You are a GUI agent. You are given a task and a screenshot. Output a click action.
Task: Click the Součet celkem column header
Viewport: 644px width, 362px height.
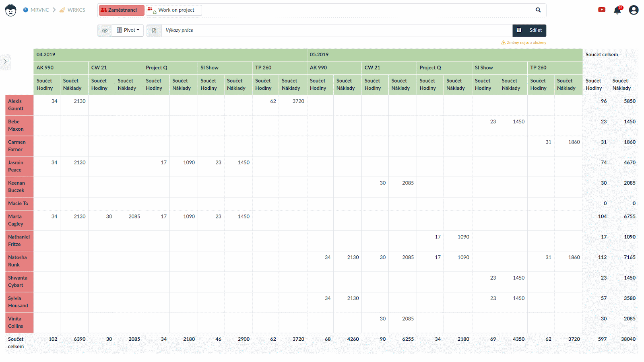[x=610, y=55]
